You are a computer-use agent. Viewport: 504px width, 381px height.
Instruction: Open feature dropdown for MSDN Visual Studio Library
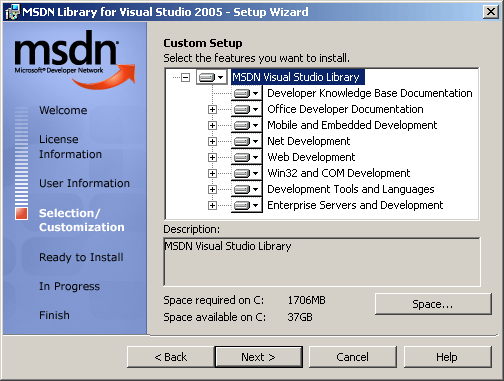coord(212,77)
